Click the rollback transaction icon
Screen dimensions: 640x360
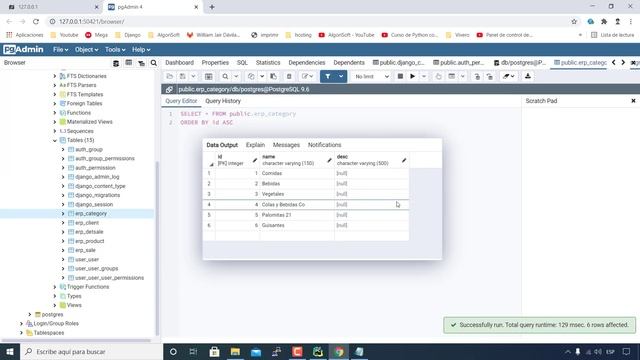[489, 76]
